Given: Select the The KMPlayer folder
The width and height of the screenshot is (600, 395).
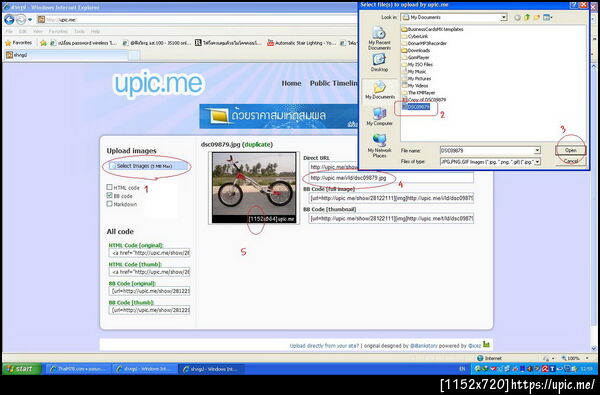Looking at the screenshot, I should 418,93.
